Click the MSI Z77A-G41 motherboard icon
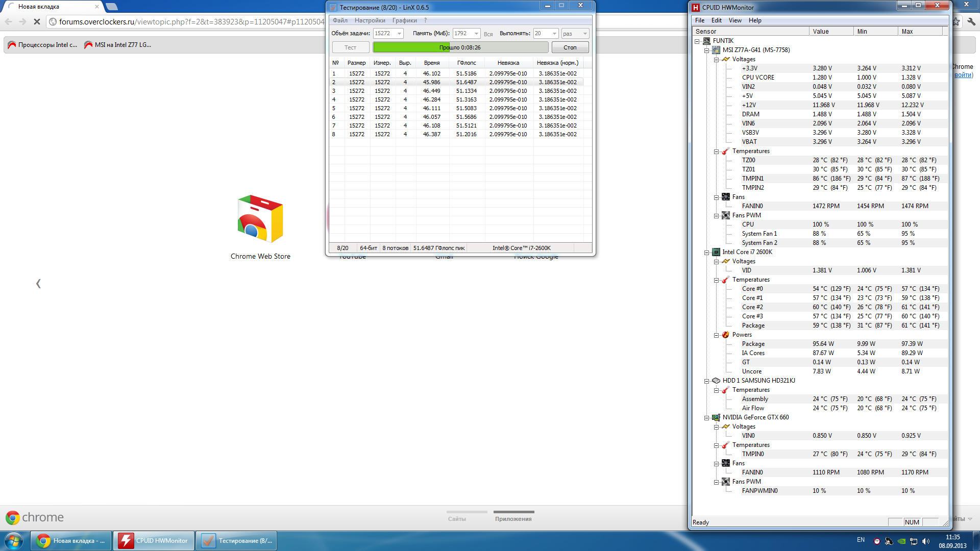This screenshot has width=980, height=551. (x=716, y=50)
